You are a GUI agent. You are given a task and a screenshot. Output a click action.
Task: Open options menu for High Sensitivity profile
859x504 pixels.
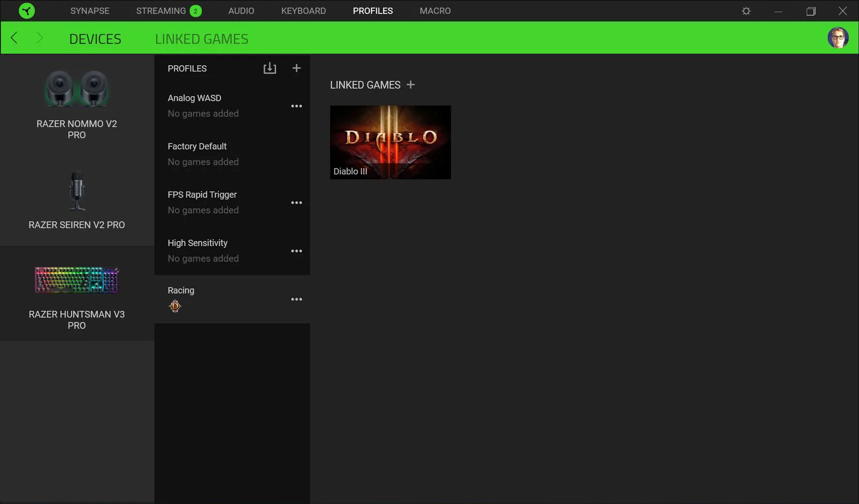click(x=296, y=251)
